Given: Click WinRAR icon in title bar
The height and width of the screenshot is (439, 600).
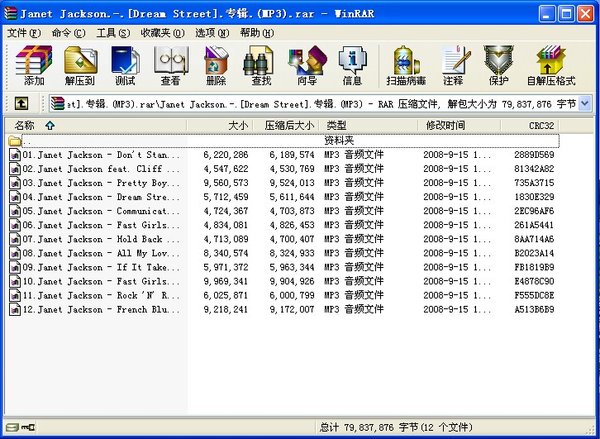Looking at the screenshot, I should [x=10, y=14].
